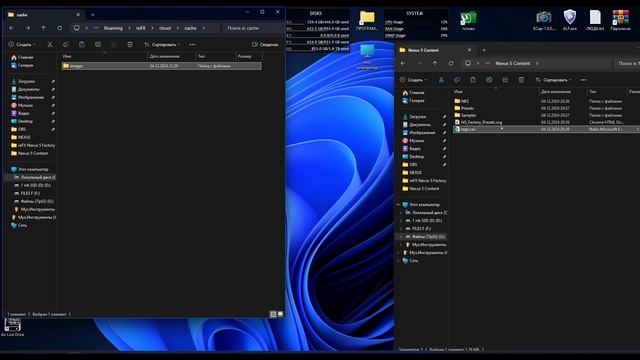The width and height of the screenshot is (640, 360).
Task: Open the Создать dropdown in cache window
Action: click(22, 44)
